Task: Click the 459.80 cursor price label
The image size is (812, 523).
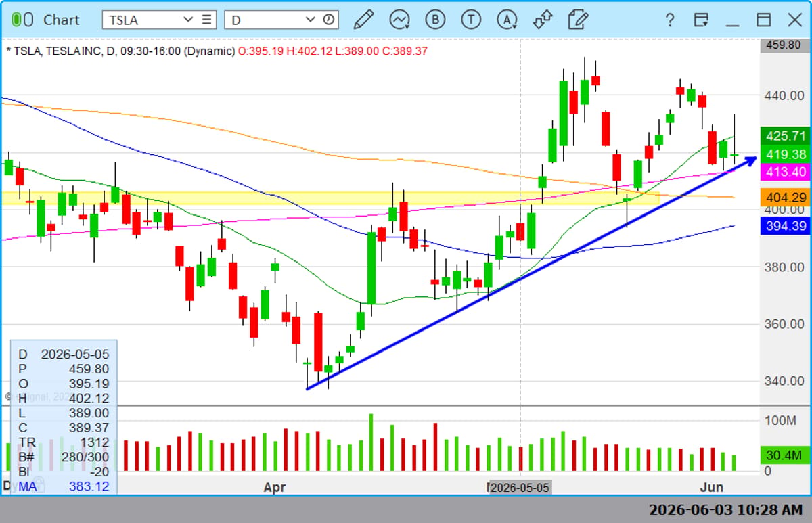Action: [784, 45]
